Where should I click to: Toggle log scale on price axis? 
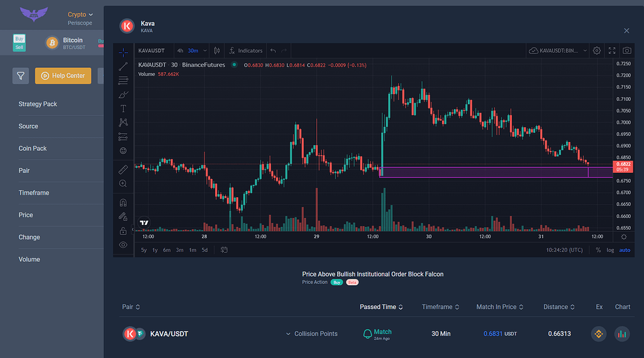tap(610, 250)
